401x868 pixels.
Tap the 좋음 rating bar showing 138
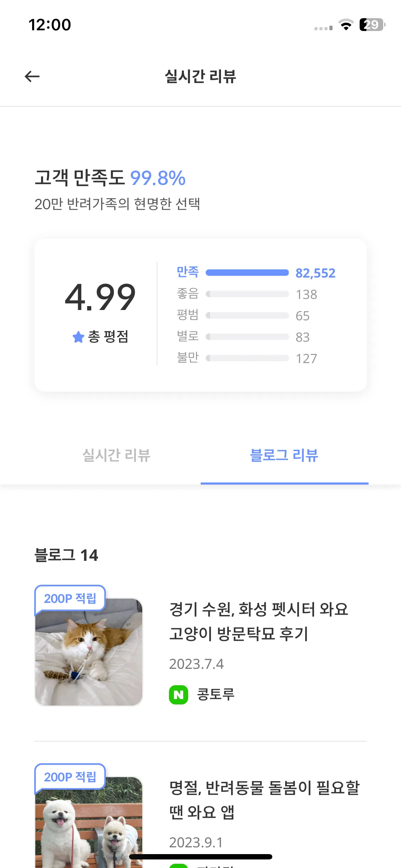pos(247,294)
